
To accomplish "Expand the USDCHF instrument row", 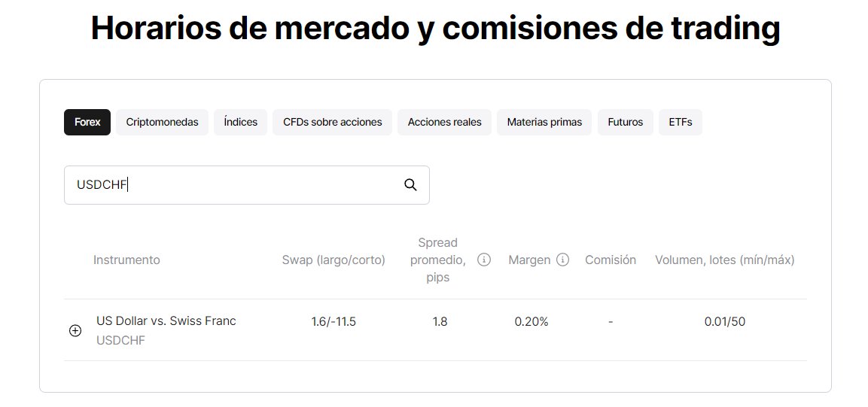I will point(75,330).
